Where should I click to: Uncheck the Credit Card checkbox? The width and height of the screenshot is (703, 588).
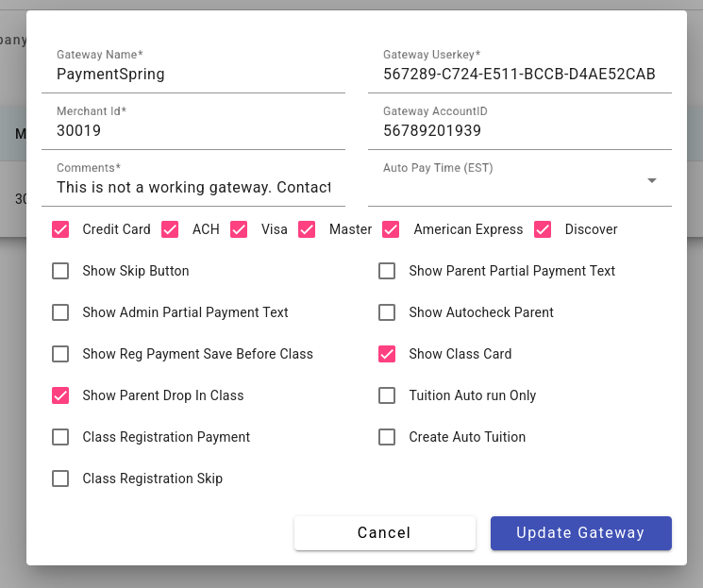pos(60,229)
